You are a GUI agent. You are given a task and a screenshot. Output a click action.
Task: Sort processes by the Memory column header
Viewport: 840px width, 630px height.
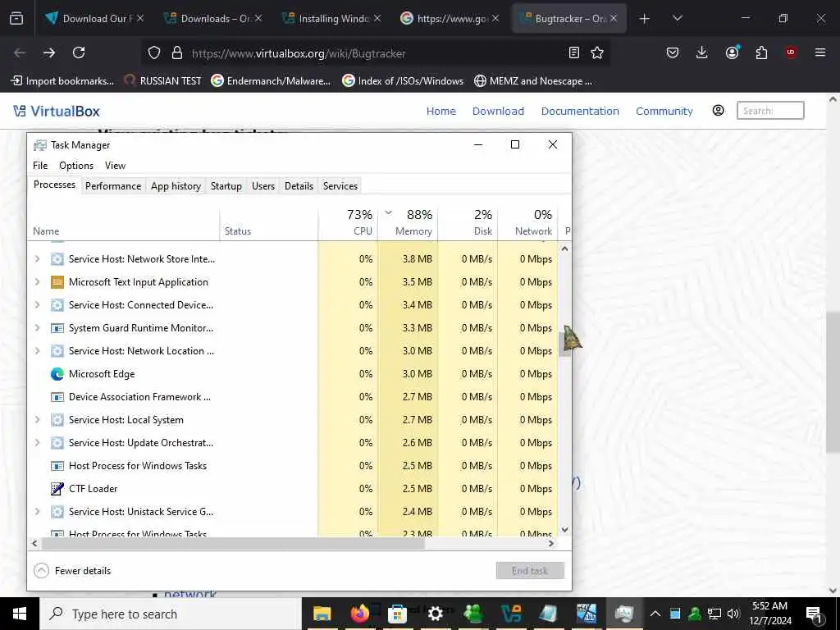pos(409,222)
